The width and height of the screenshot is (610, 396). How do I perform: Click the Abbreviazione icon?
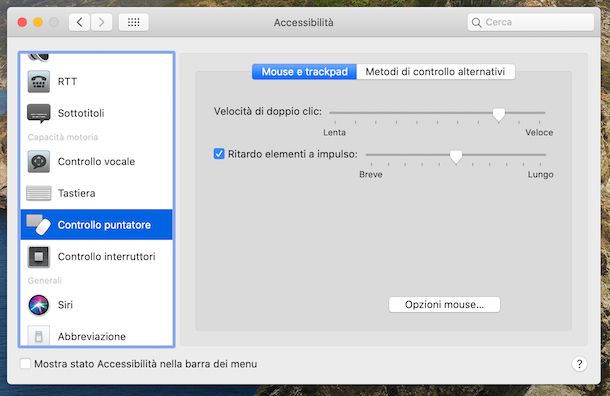point(39,335)
